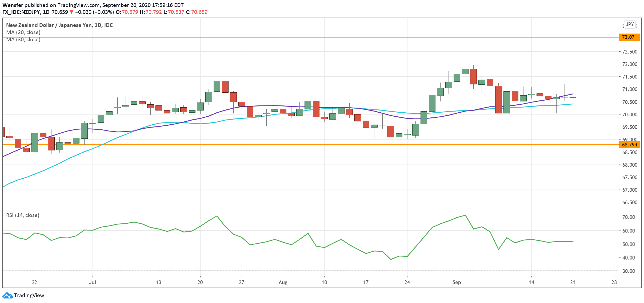Click the FX_IDC:NZDJPY symbol text in header

point(21,12)
